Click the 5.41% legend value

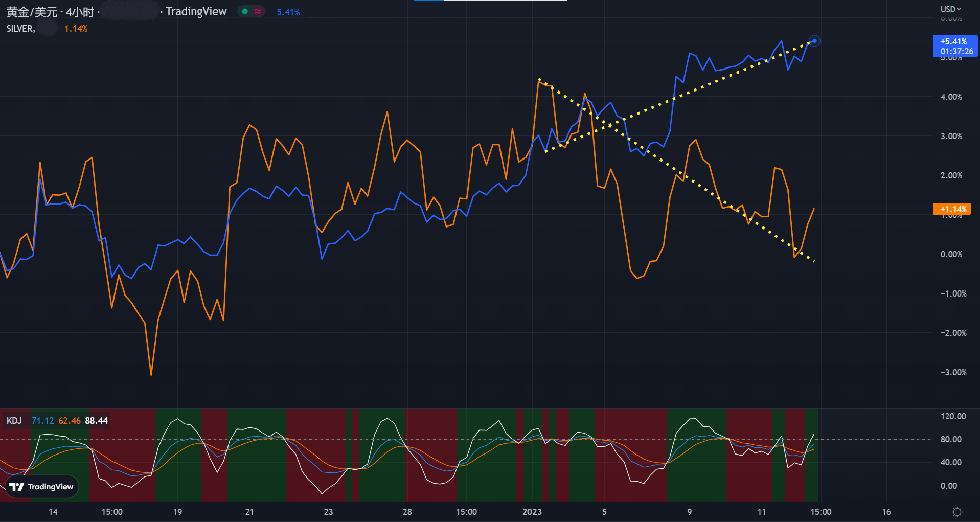[288, 12]
